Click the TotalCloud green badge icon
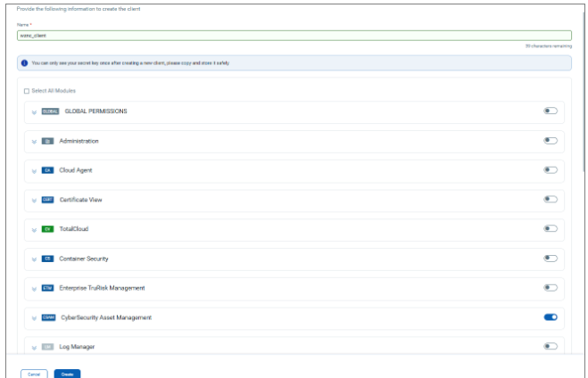 47,229
